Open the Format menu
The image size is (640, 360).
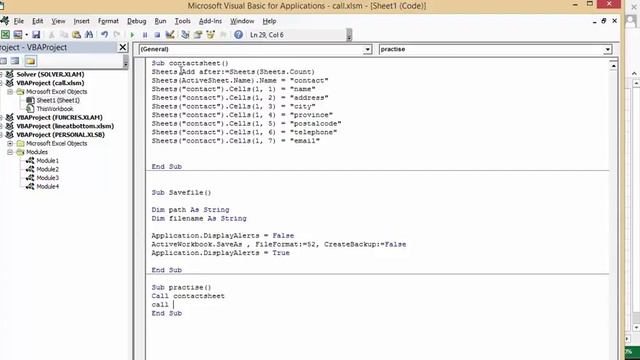(108, 21)
